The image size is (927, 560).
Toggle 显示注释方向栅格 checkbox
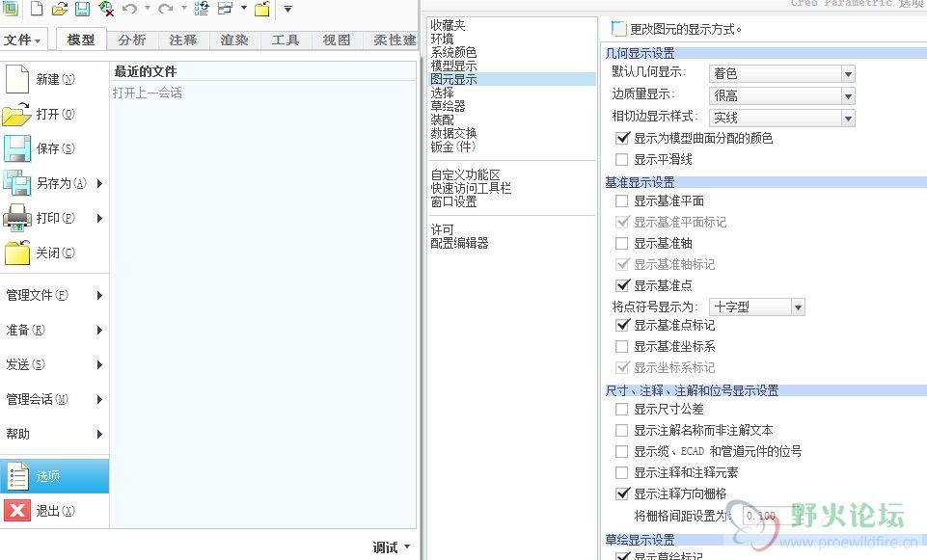coord(622,493)
